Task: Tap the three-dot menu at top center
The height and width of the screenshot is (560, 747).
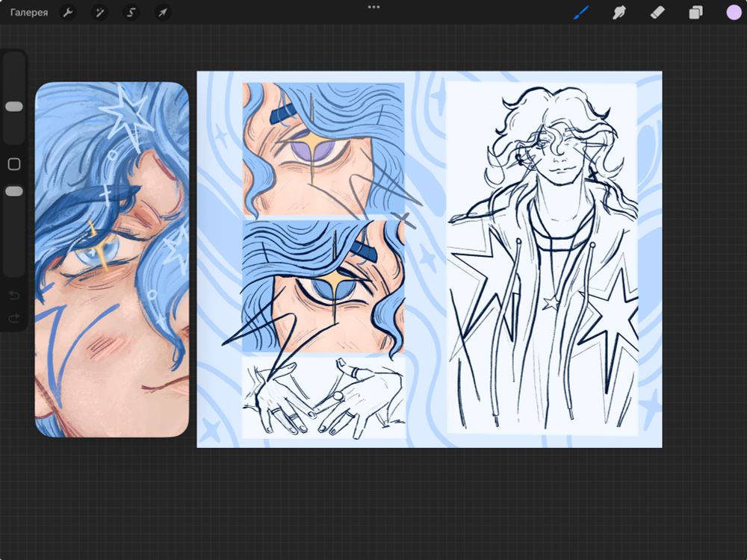Action: click(x=374, y=7)
